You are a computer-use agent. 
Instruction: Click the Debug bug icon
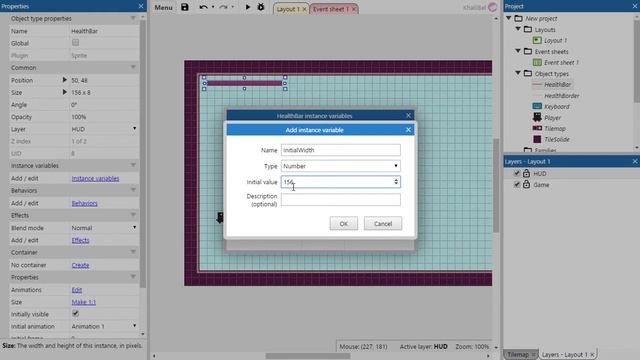261,7
